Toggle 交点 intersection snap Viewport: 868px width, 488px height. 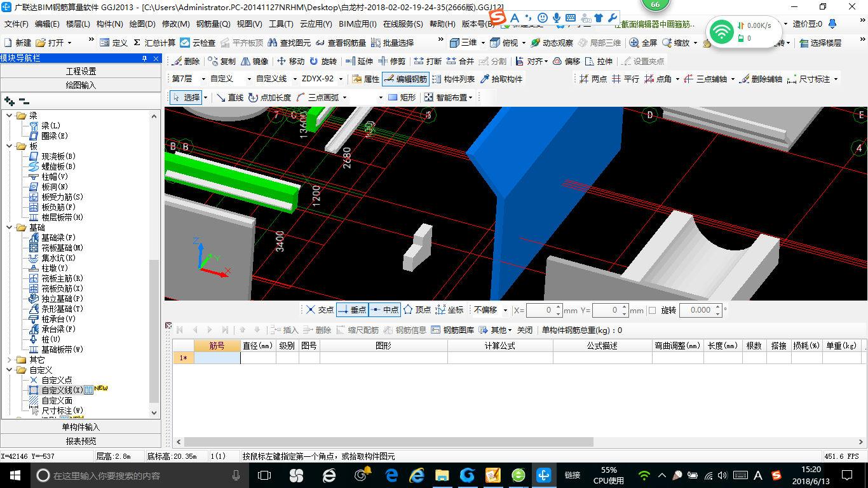tap(320, 310)
